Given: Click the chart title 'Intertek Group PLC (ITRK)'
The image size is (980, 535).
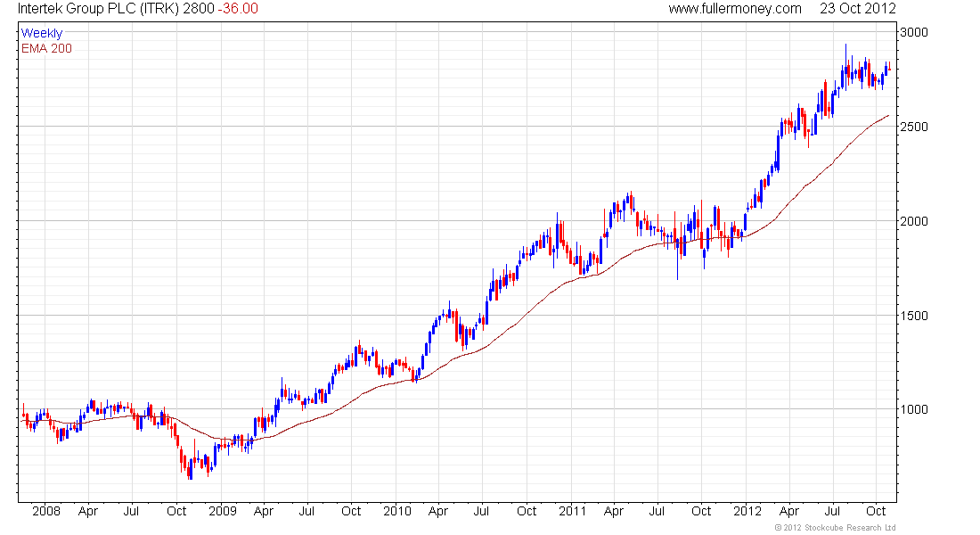Looking at the screenshot, I should pos(98,9).
